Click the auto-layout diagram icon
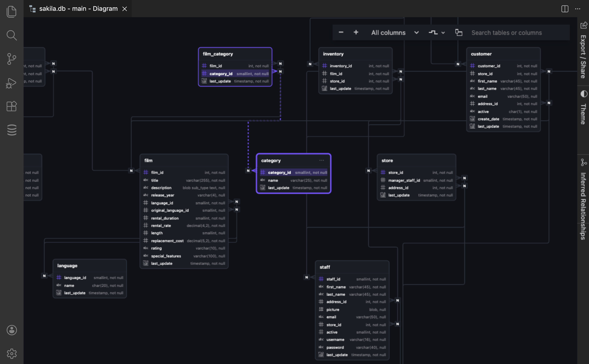589x364 pixels. click(458, 33)
